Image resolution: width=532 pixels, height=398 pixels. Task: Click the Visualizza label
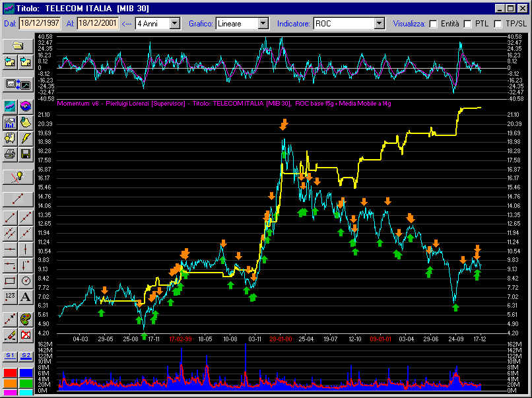click(x=409, y=24)
